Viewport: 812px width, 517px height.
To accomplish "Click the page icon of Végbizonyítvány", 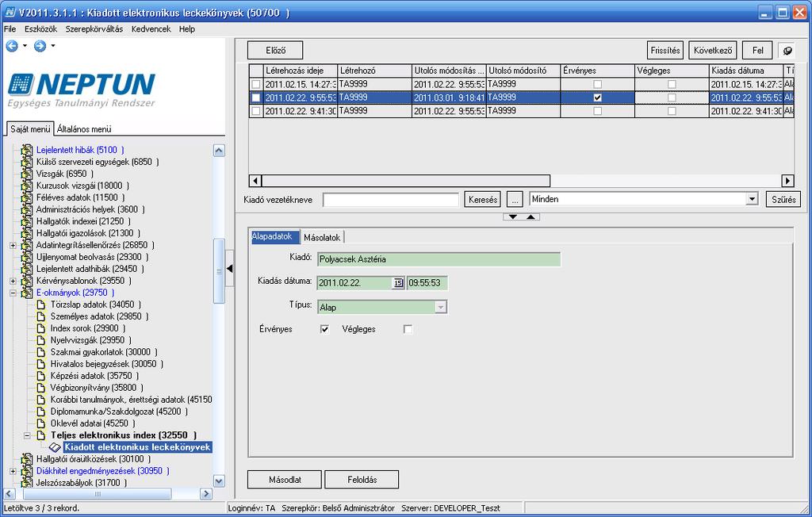I will pos(41,388).
